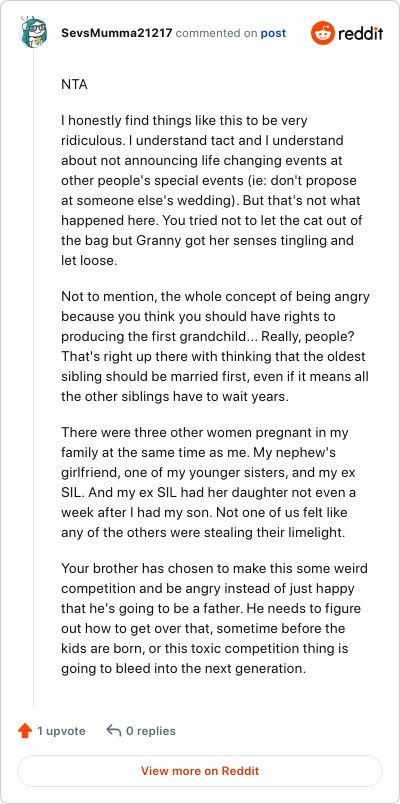Click the "1 upvote" count label

click(61, 731)
